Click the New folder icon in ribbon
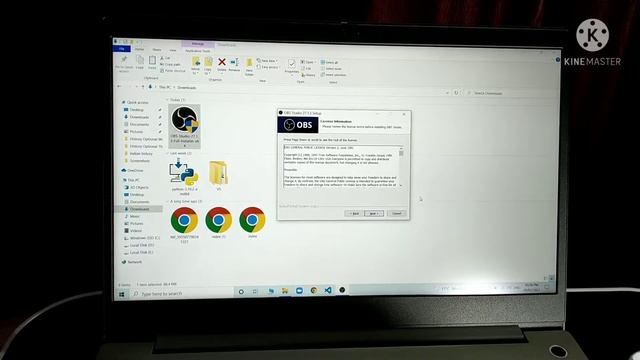The image size is (640, 360). pyautogui.click(x=249, y=67)
